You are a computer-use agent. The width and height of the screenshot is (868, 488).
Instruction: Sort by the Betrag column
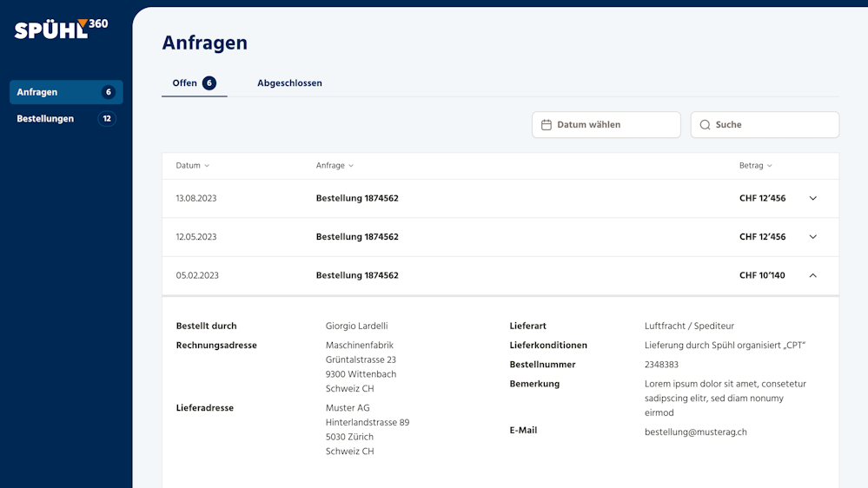[x=756, y=166]
